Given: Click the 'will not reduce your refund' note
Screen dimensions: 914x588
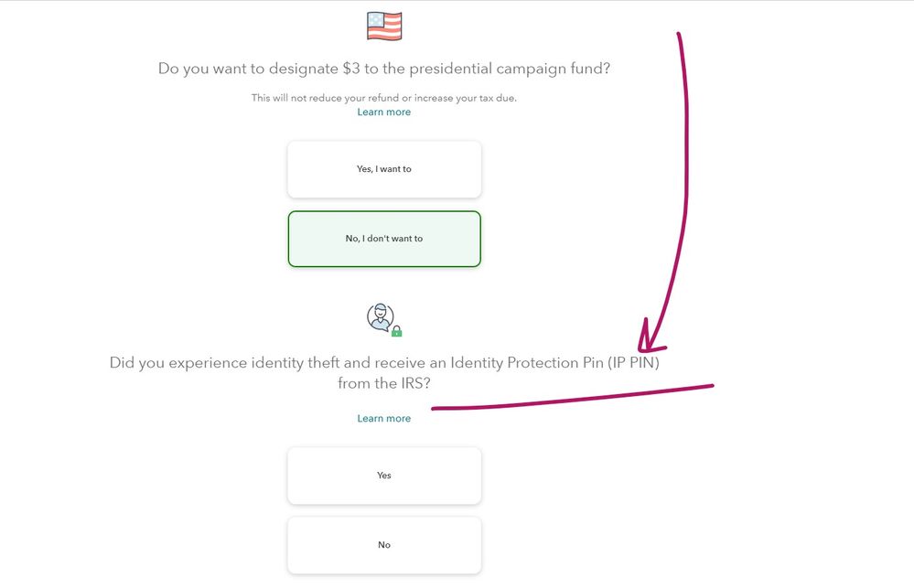Looking at the screenshot, I should click(384, 98).
